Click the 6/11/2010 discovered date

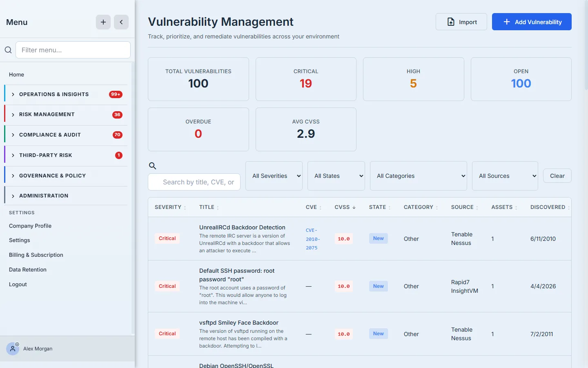[x=543, y=239]
